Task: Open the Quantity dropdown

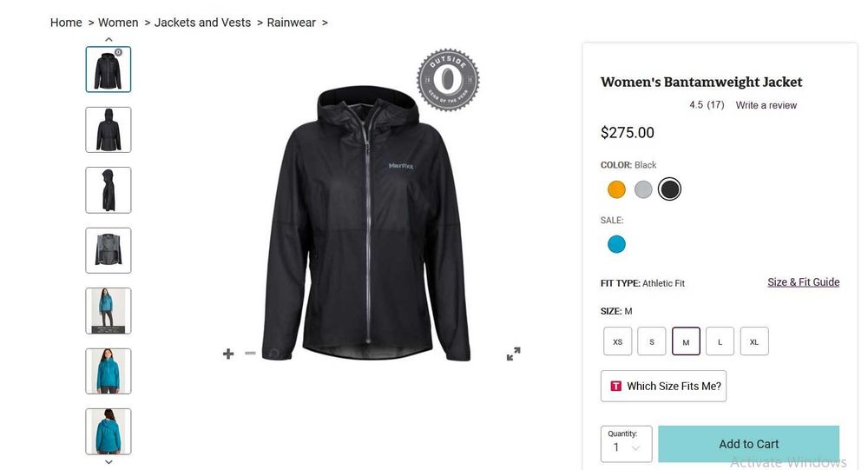Action: point(626,444)
